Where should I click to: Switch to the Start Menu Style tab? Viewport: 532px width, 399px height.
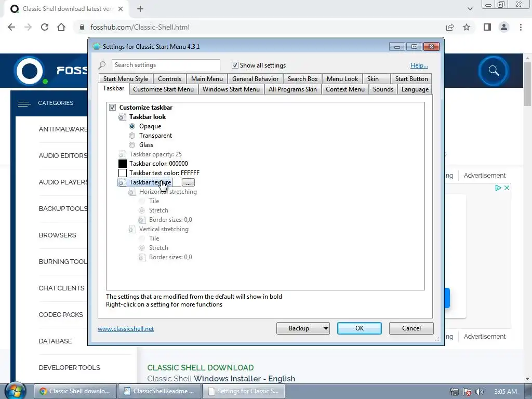pos(126,79)
